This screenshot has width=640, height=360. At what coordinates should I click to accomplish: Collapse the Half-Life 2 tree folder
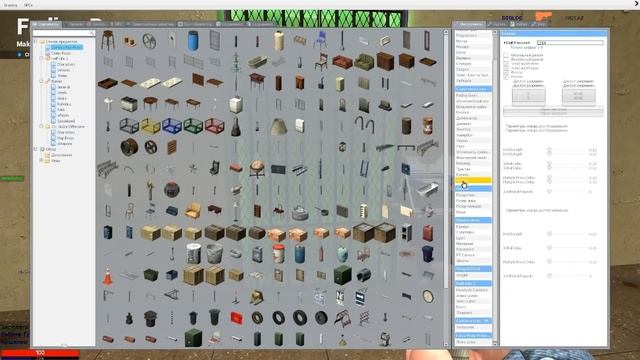click(x=41, y=59)
